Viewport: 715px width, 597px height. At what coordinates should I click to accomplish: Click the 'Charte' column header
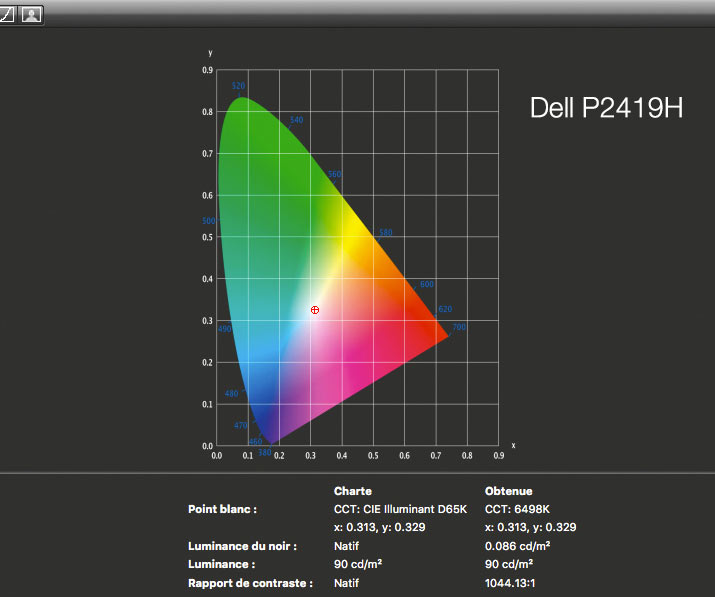(x=352, y=491)
